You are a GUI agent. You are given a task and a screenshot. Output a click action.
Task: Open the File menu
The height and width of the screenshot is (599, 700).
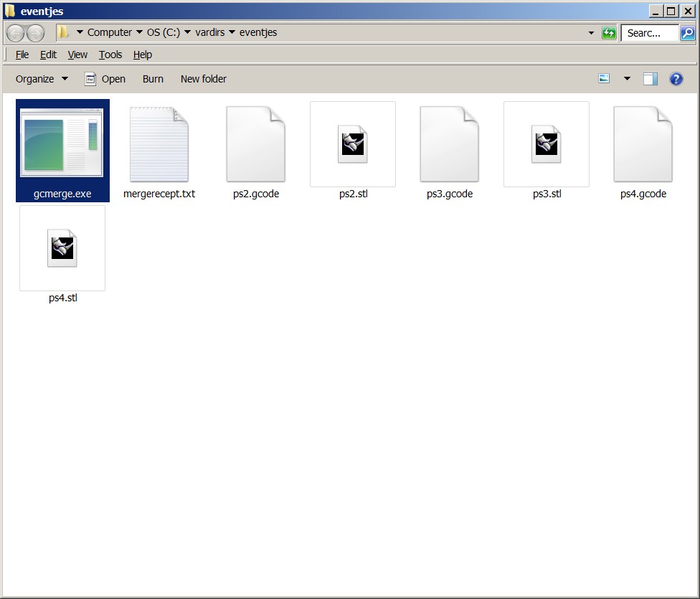coord(22,55)
